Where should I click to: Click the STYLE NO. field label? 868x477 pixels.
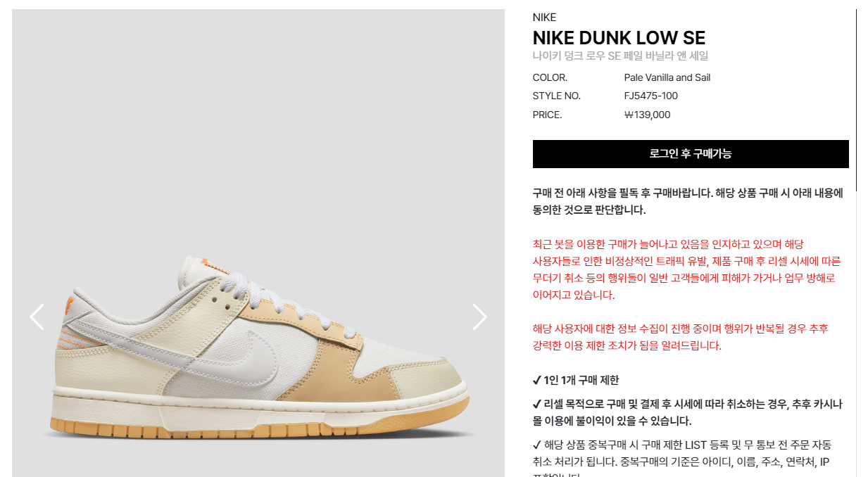557,96
